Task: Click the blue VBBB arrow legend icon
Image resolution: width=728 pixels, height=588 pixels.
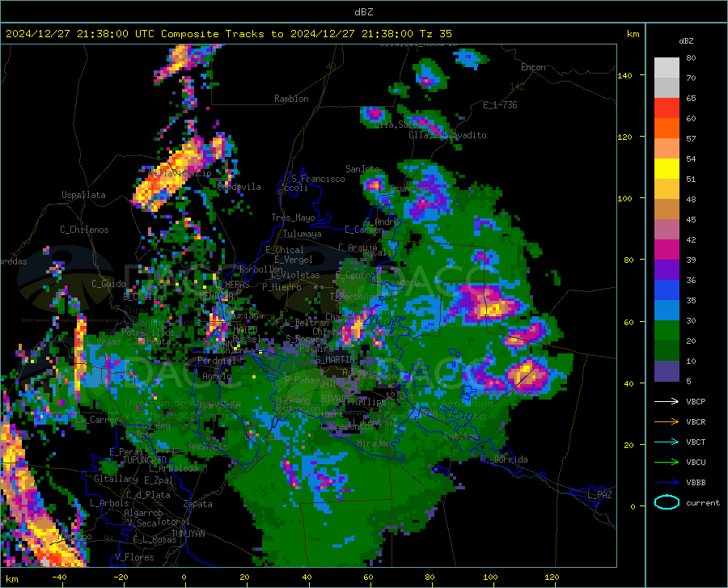Action: point(667,483)
